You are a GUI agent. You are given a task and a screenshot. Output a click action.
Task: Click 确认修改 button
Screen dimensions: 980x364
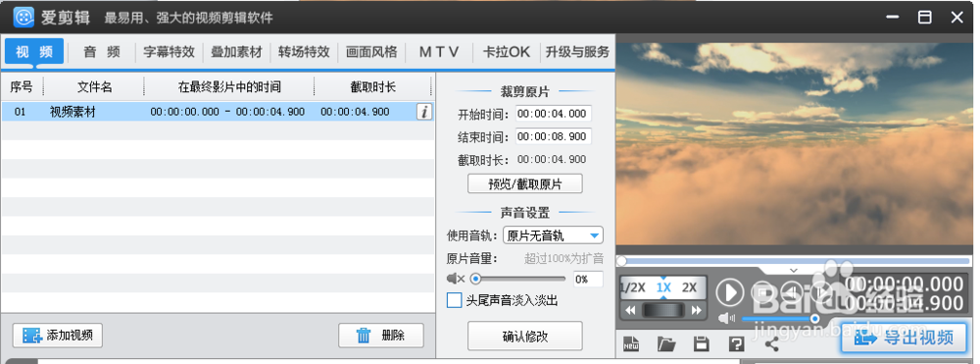[x=525, y=336]
